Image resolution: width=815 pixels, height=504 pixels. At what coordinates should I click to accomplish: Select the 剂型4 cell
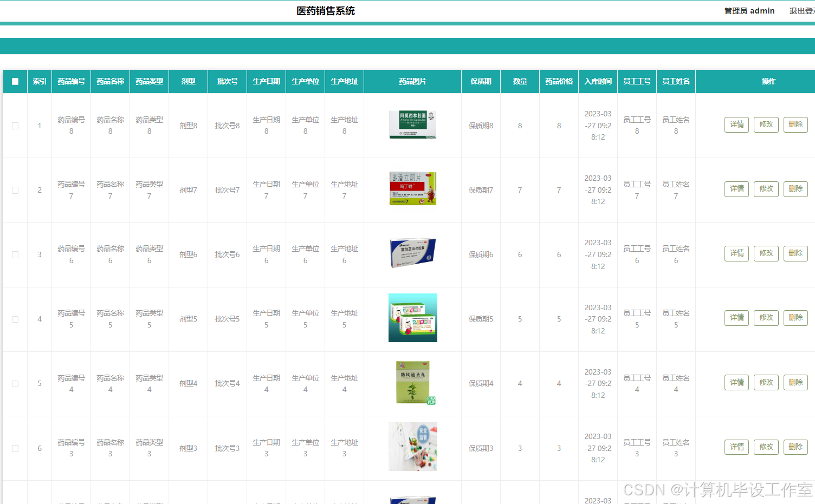point(189,383)
